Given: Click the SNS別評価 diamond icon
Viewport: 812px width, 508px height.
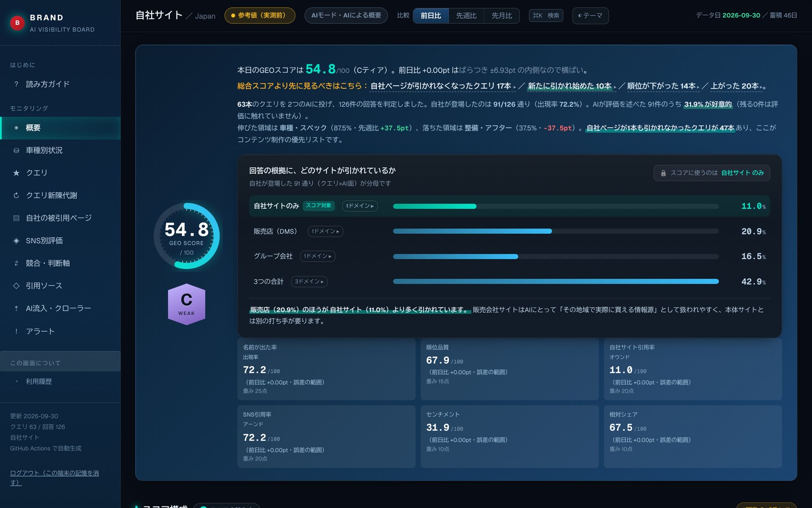Looking at the screenshot, I should (x=16, y=241).
